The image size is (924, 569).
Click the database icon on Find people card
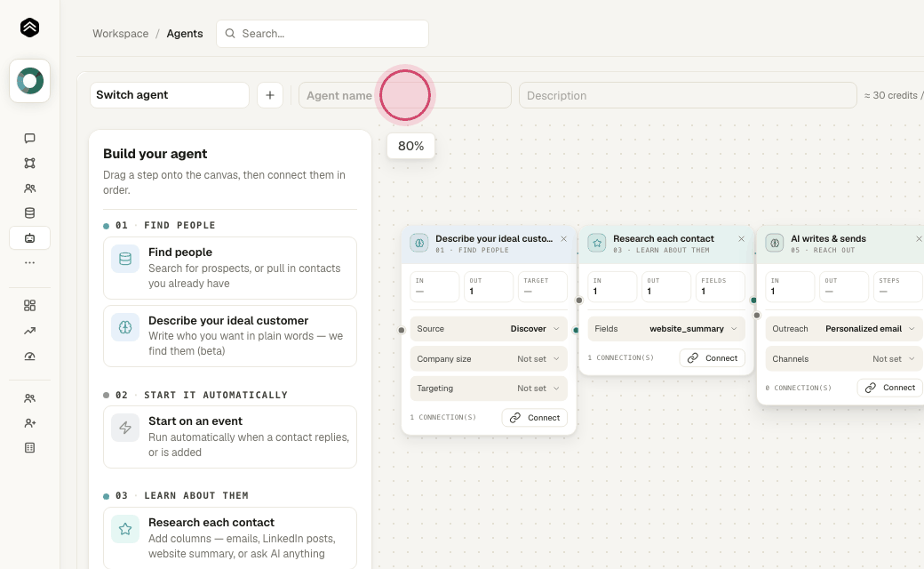pos(125,259)
